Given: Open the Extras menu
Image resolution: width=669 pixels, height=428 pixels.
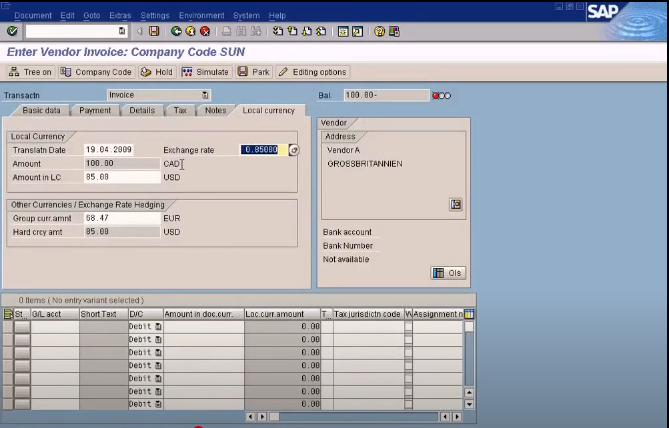Looking at the screenshot, I should 120,15.
